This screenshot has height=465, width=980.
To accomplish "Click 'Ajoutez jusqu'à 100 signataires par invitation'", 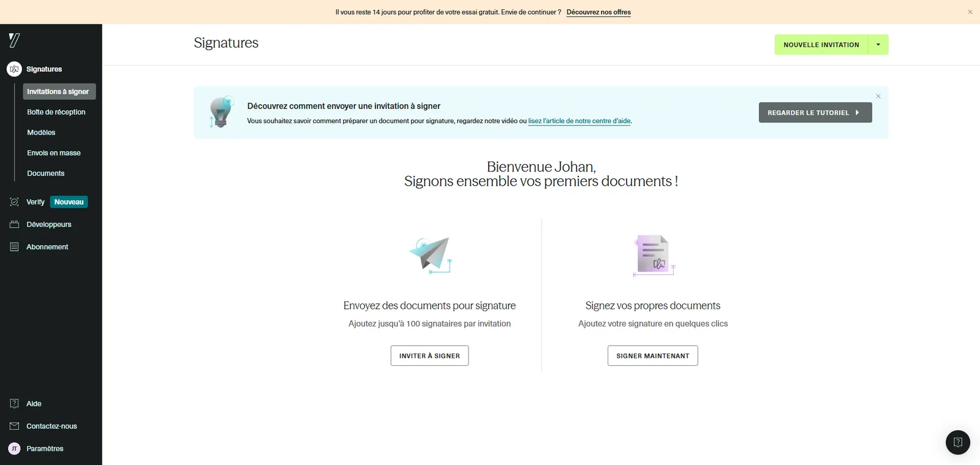I will 429,323.
